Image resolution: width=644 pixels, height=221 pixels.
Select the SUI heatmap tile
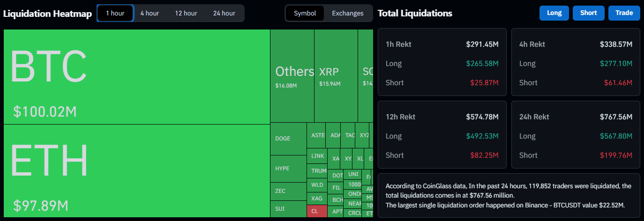(288, 208)
